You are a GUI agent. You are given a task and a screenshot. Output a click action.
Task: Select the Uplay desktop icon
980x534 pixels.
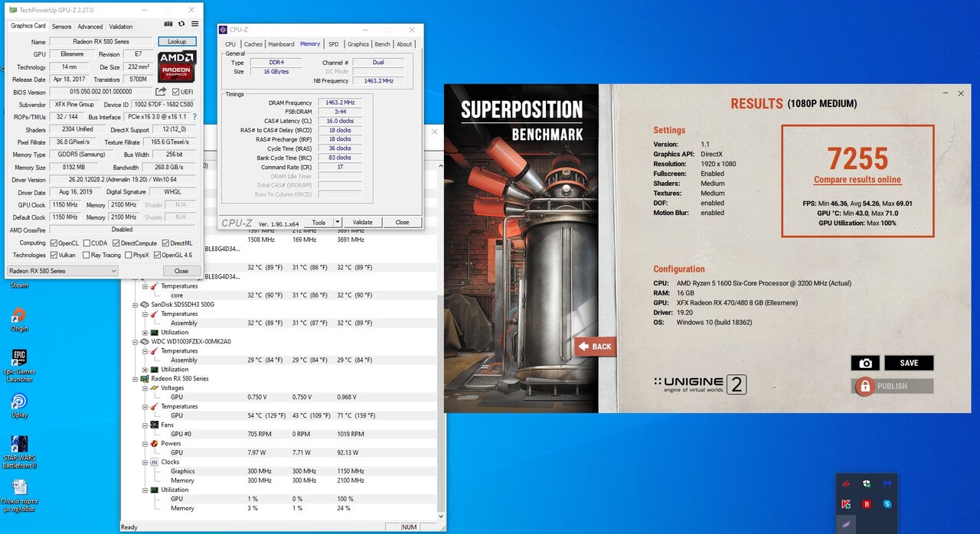(x=19, y=402)
